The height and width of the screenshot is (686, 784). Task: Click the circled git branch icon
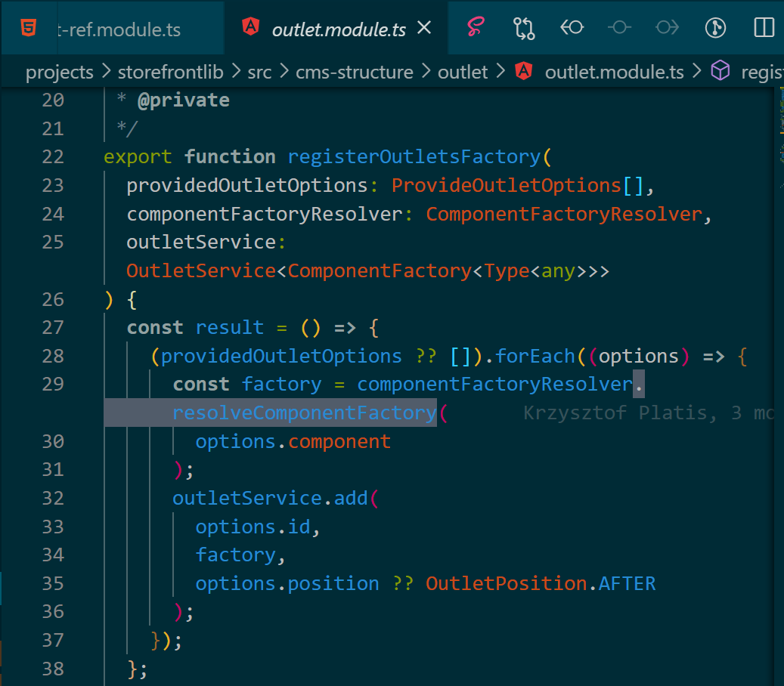tap(715, 27)
